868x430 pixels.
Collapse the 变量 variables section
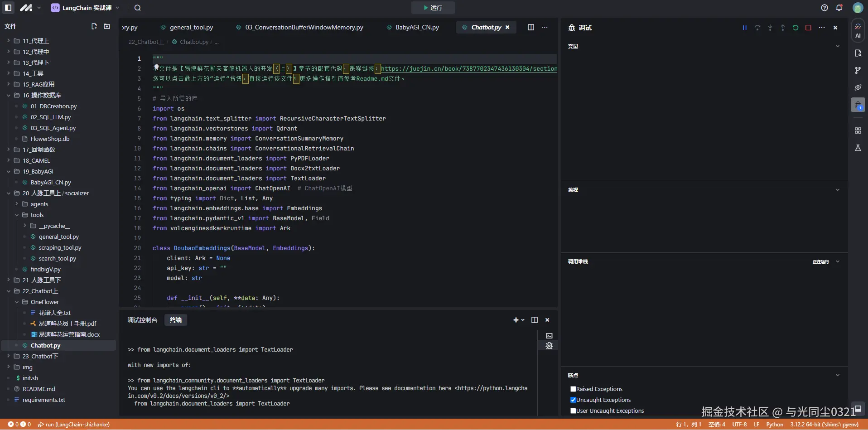837,46
